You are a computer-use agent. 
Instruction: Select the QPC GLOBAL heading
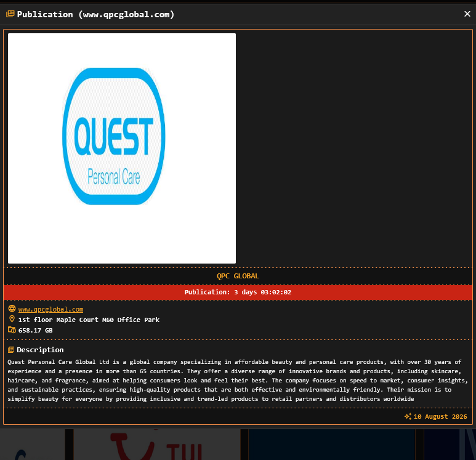[x=238, y=276]
